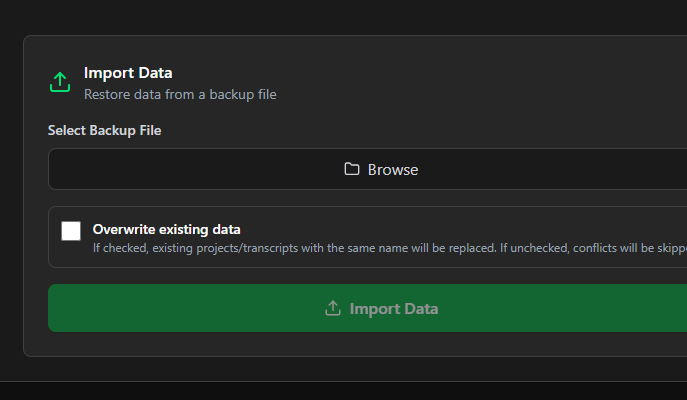
Task: Click the green upload icon beside Import Data heading
Action: click(x=60, y=83)
